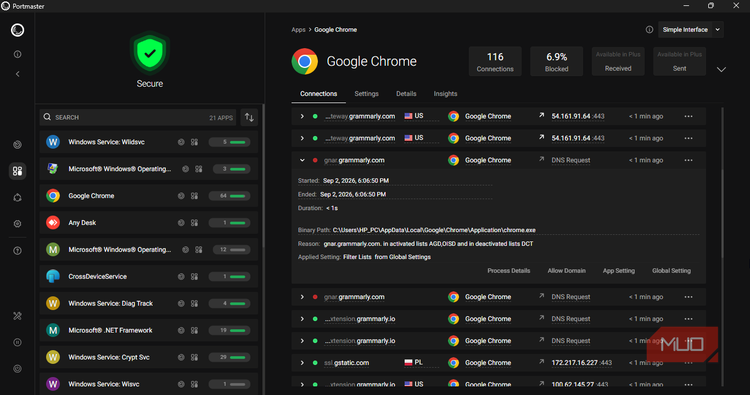
Task: Click Google Chrome app icon in list
Action: coord(53,196)
